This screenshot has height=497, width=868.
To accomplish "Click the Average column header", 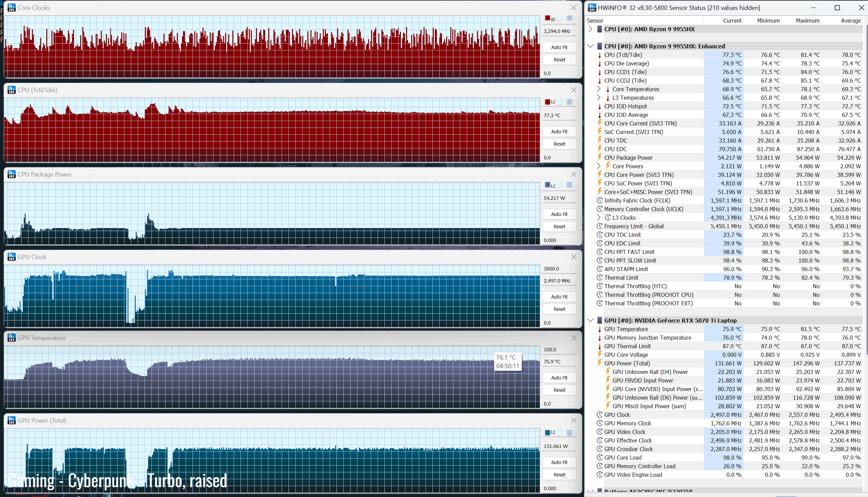I will [850, 21].
